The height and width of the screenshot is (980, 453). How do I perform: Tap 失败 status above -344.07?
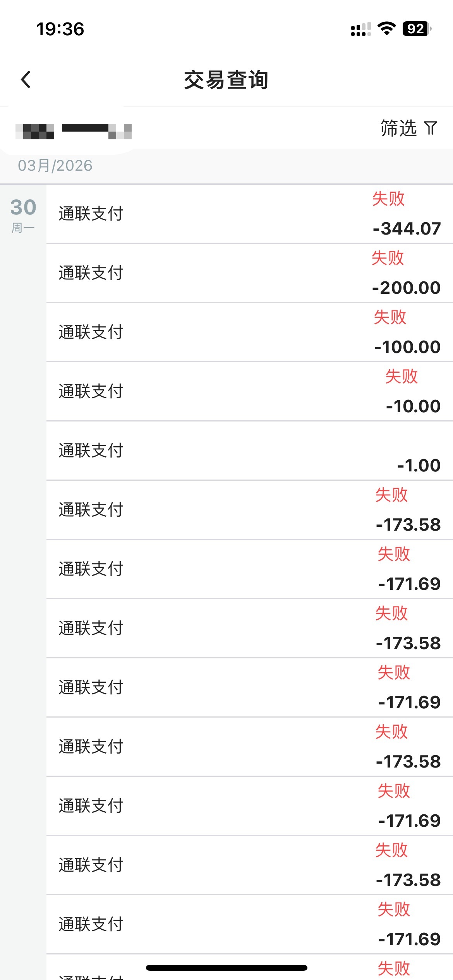point(388,199)
